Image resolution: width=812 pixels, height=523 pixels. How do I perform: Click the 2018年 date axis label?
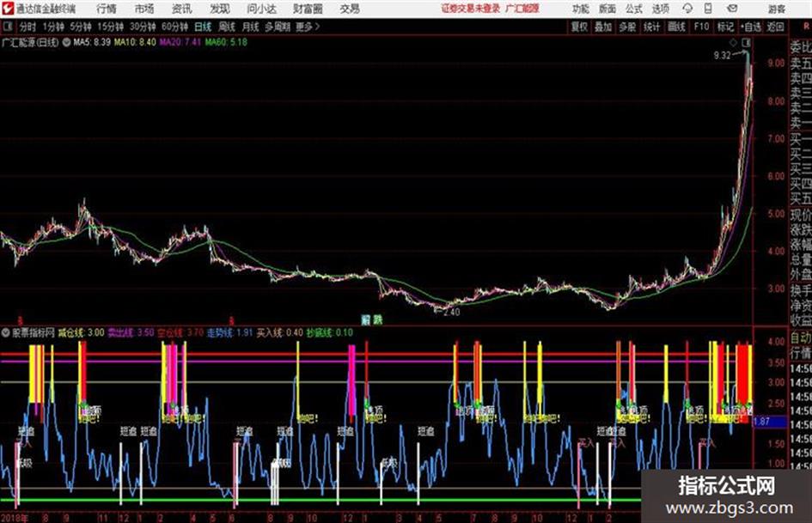15,518
